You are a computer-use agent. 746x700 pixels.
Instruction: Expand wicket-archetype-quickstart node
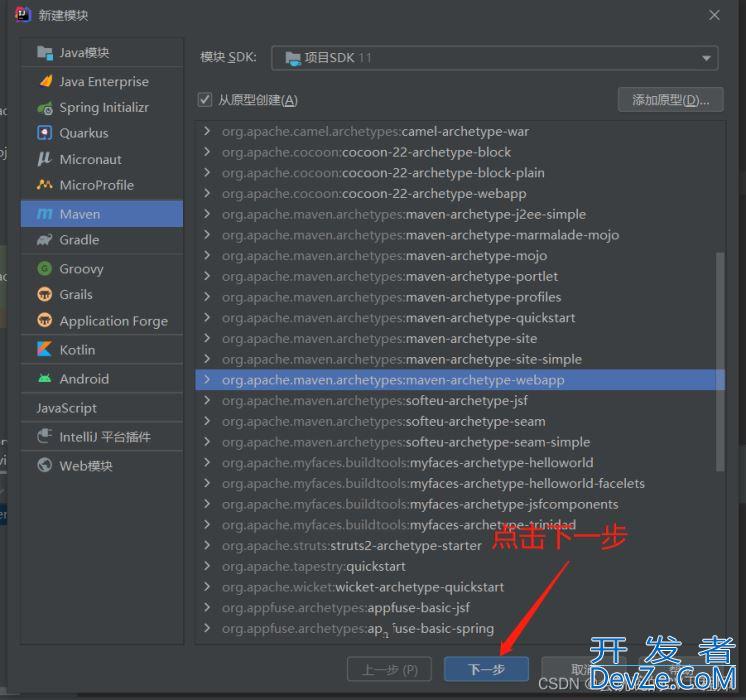[206, 586]
